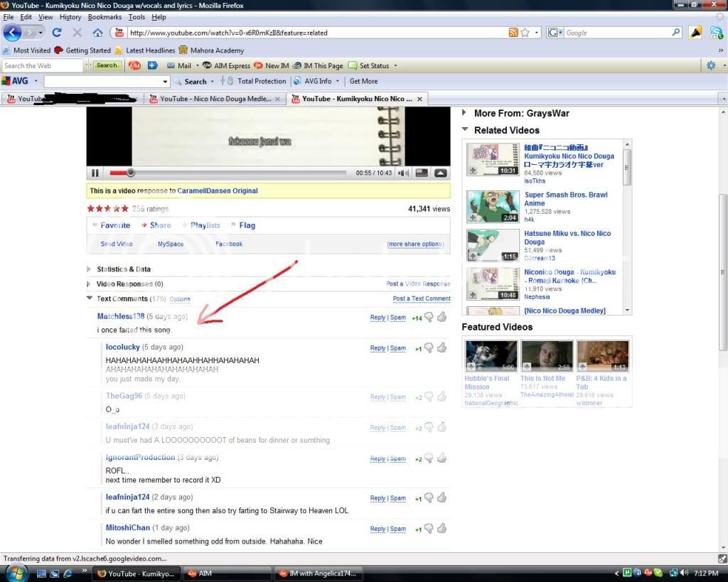Image resolution: width=728 pixels, height=582 pixels.
Task: Click Post a Text Comment link
Action: click(x=422, y=299)
